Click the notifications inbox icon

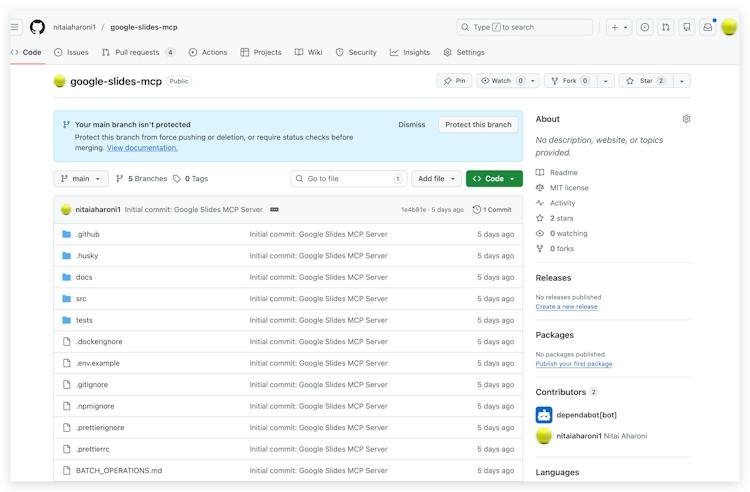point(707,27)
